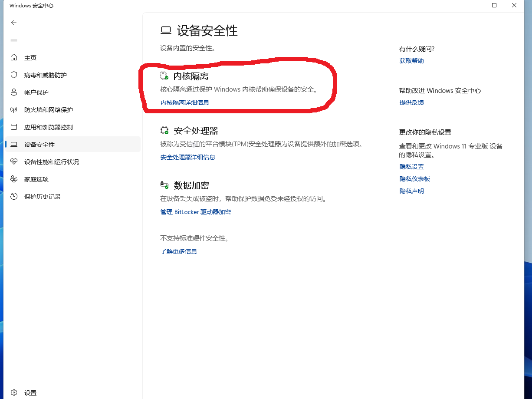
Task: Click the 设备安全性 page title
Action: point(207,30)
